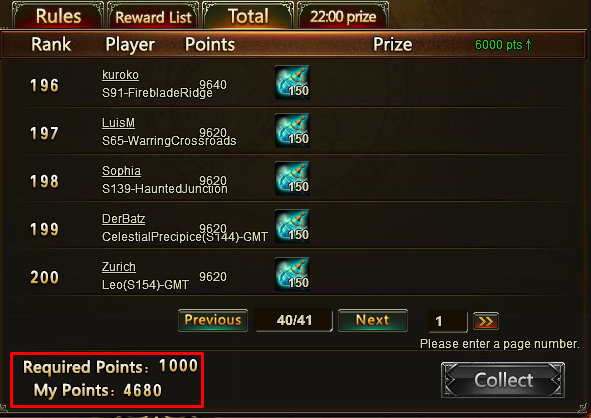Click the green 6000 pts arrow indicator
This screenshot has width=591, height=418.
[503, 45]
